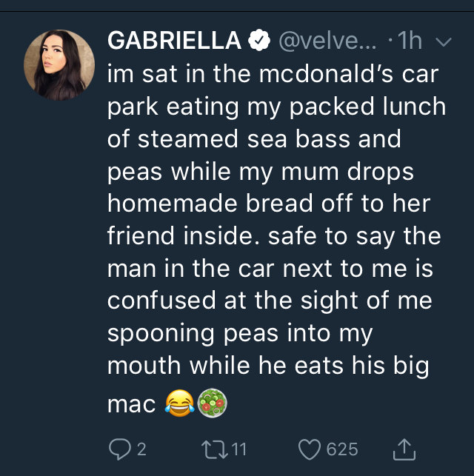
Task: Open the GABRIELLA display name profile link
Action: [174, 42]
